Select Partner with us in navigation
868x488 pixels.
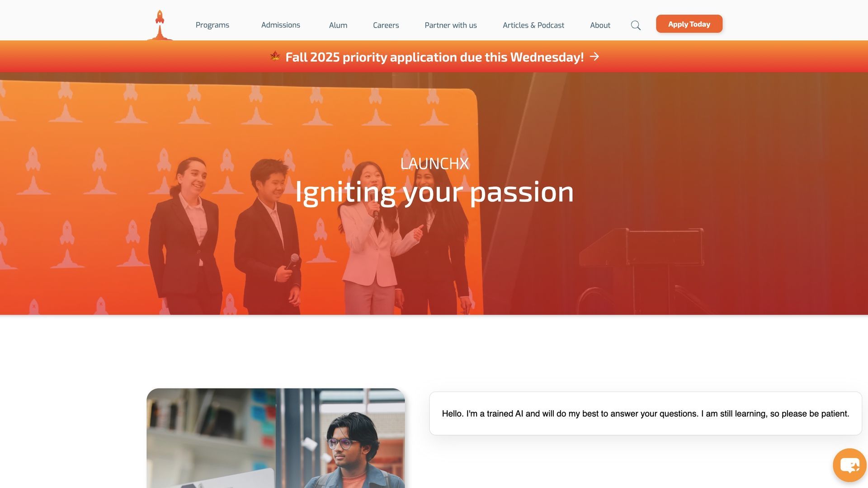click(x=451, y=25)
